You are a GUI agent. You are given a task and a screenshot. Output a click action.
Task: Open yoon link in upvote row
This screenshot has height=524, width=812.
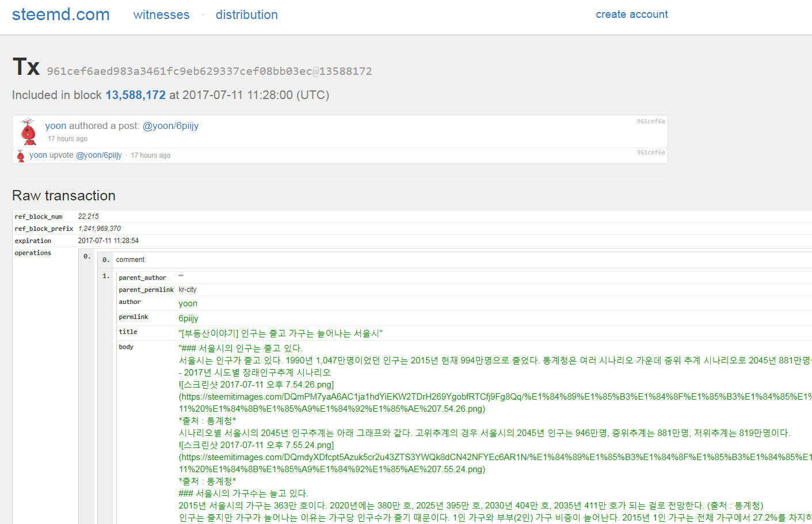pos(38,155)
